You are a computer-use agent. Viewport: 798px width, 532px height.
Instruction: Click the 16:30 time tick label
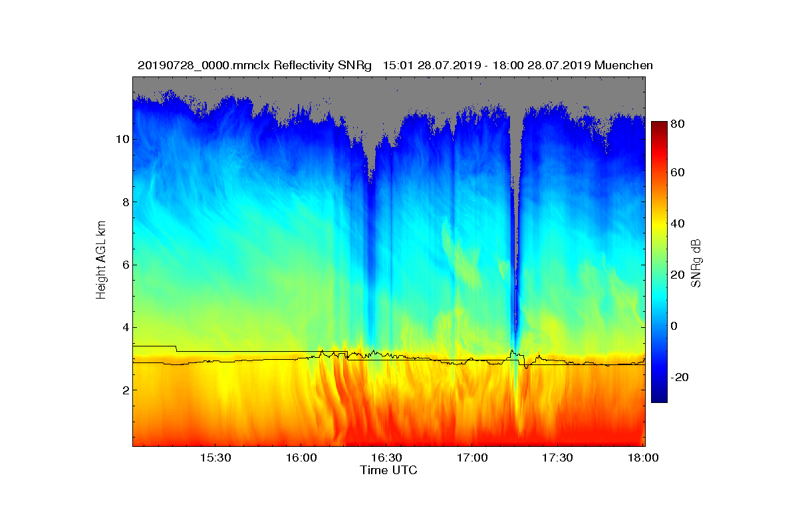click(386, 458)
